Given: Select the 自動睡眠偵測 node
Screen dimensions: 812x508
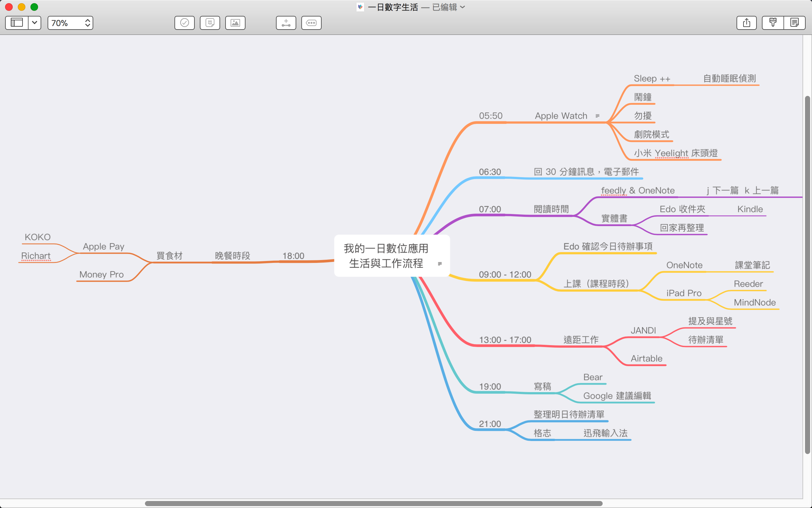Looking at the screenshot, I should pos(730,79).
